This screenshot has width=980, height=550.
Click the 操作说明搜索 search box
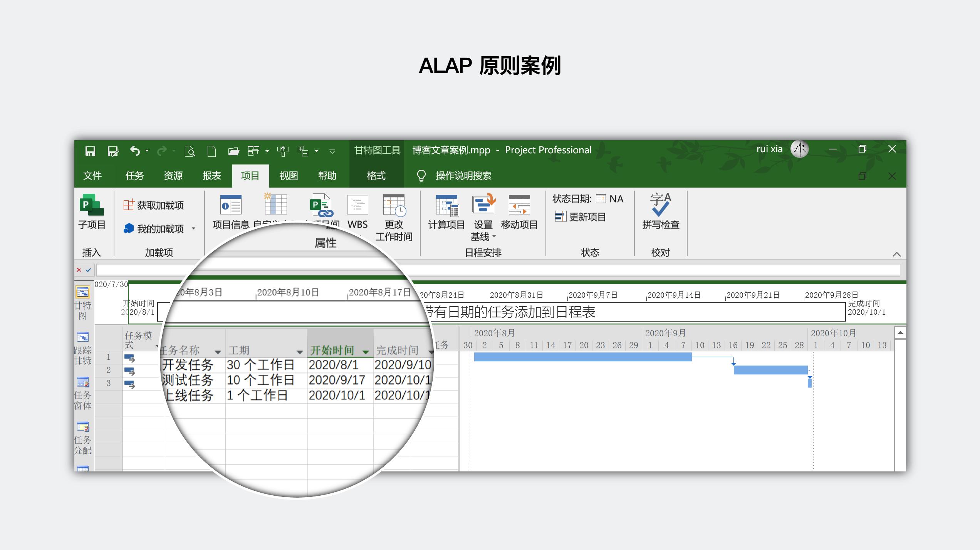[x=463, y=176]
